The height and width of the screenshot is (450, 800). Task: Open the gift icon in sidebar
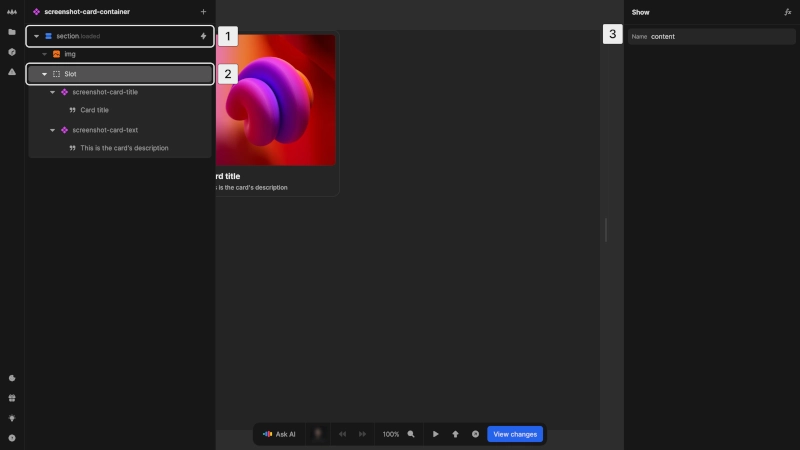coord(12,398)
